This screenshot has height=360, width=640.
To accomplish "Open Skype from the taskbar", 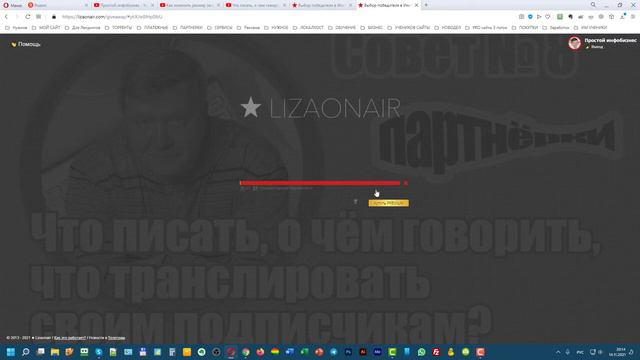I will [99, 352].
